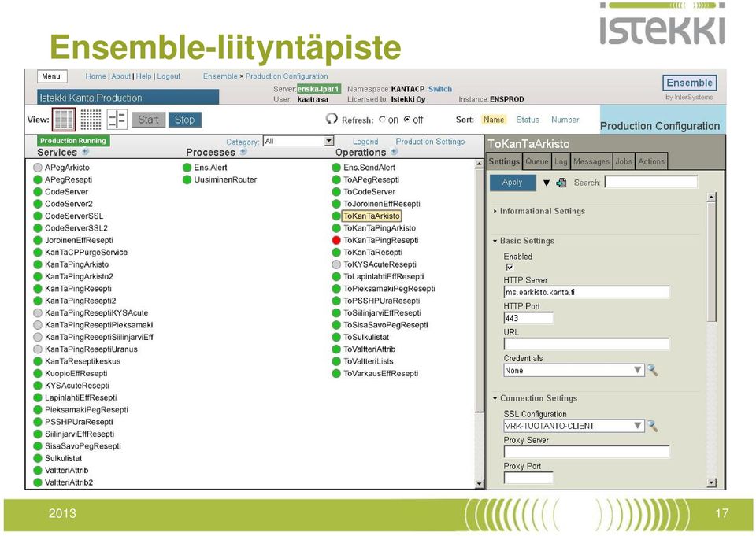Open the Credentials dropdown
The image size is (756, 536).
pyautogui.click(x=574, y=370)
